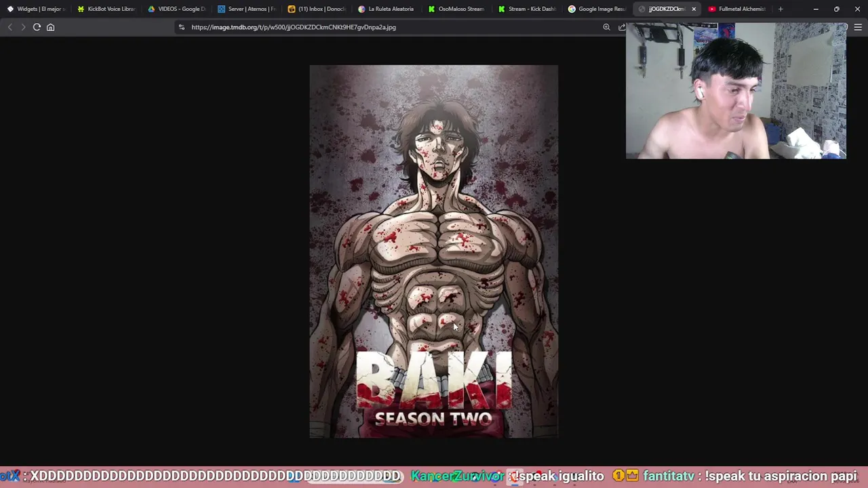
Task: Switch to Server Aternos tab
Action: (x=247, y=9)
